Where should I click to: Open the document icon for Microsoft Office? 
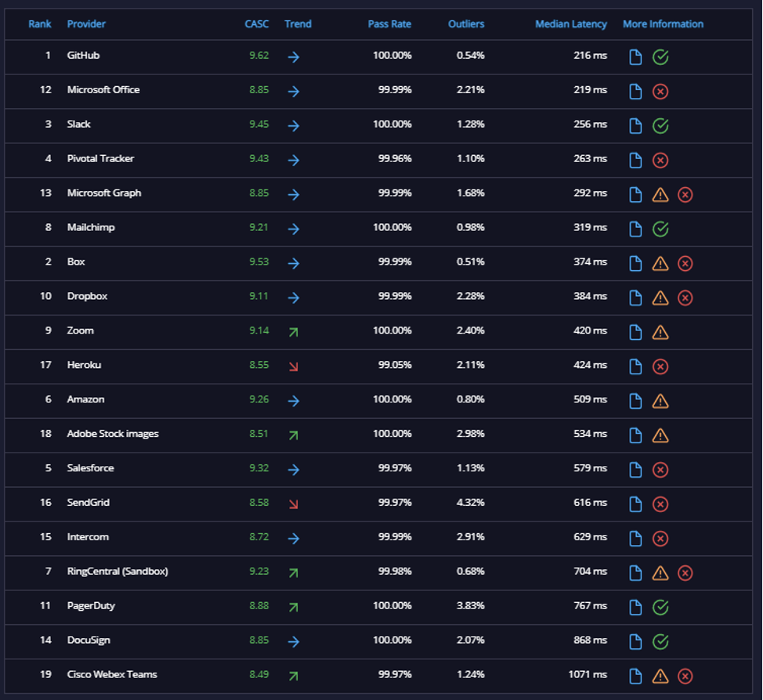[635, 92]
